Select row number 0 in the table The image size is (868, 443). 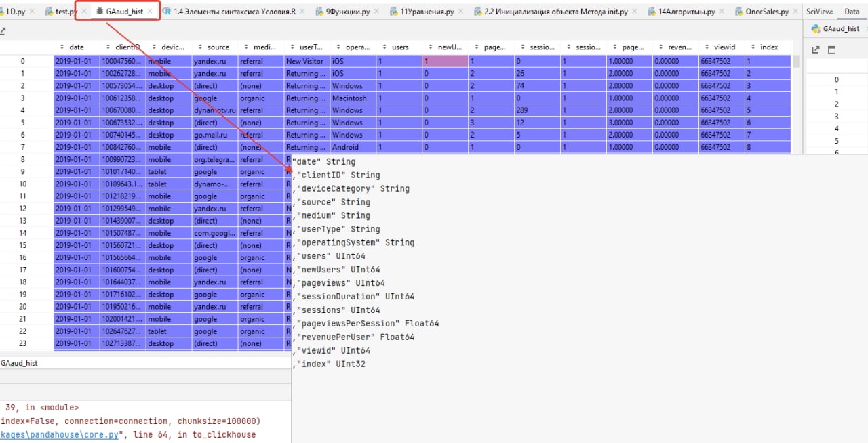(22, 61)
